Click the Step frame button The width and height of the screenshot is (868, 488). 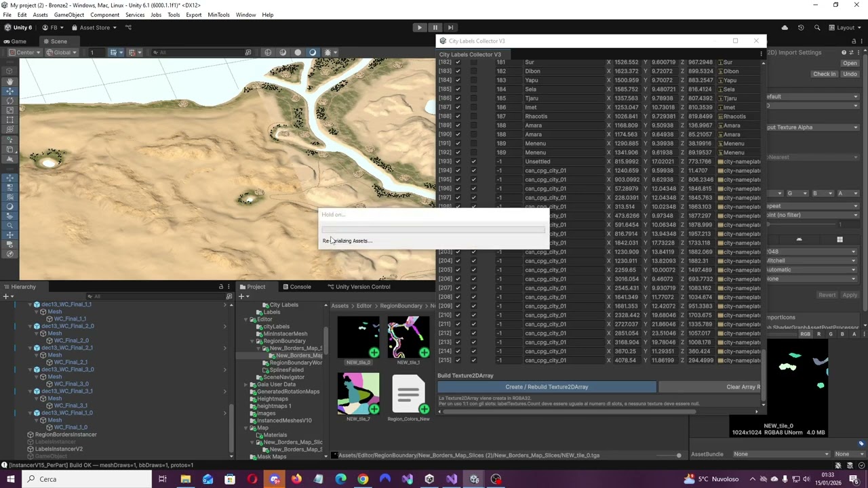[450, 28]
